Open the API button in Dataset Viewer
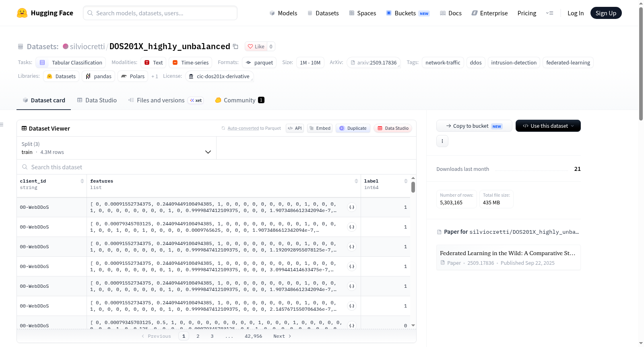Image resolution: width=644 pixels, height=347 pixels. [295, 128]
